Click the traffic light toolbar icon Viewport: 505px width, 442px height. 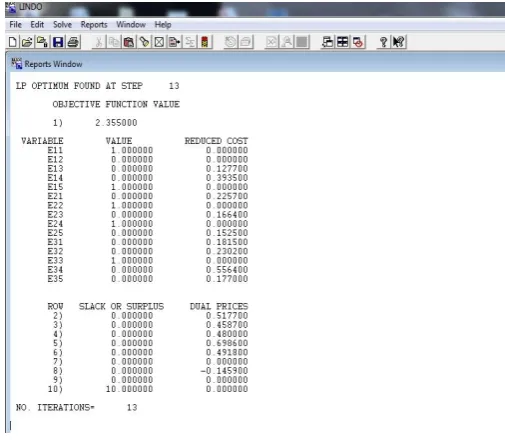tap(205, 42)
